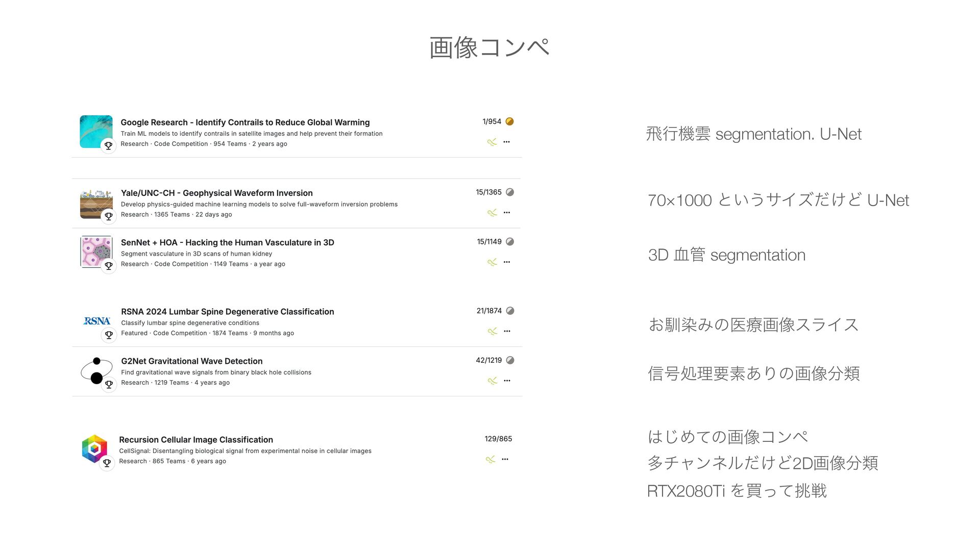The height and width of the screenshot is (551, 980).
Task: Open Yale/UNC-CH - Geophysical Waveform Inversion title
Action: [217, 193]
